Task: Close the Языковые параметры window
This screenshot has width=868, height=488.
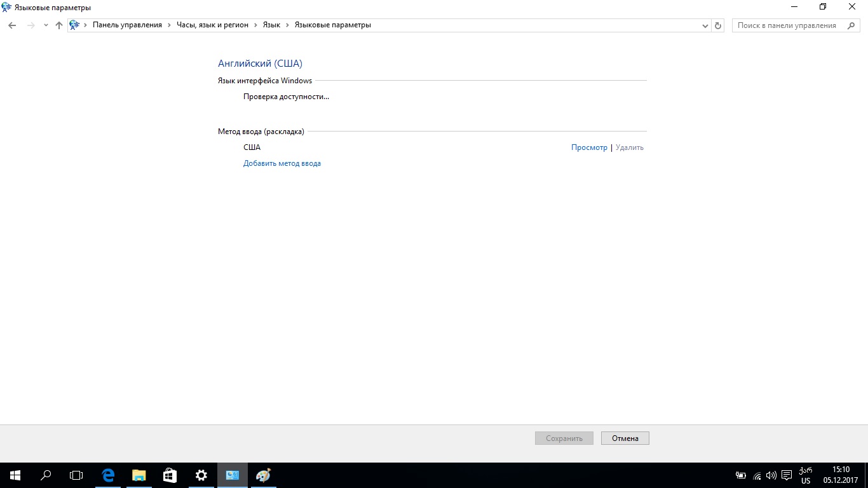Action: pos(853,7)
